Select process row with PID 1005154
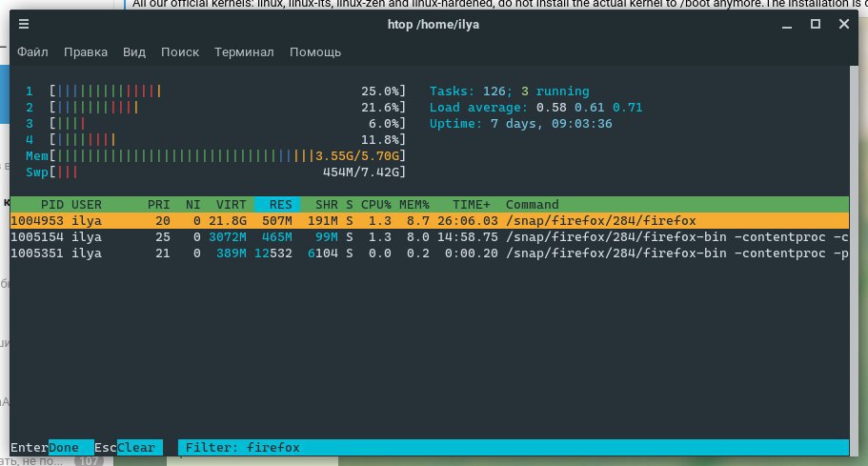The image size is (868, 466). click(429, 237)
